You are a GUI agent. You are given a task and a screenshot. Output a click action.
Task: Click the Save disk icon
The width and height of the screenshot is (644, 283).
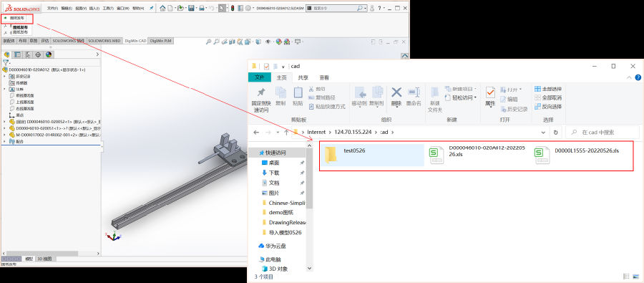[191, 8]
